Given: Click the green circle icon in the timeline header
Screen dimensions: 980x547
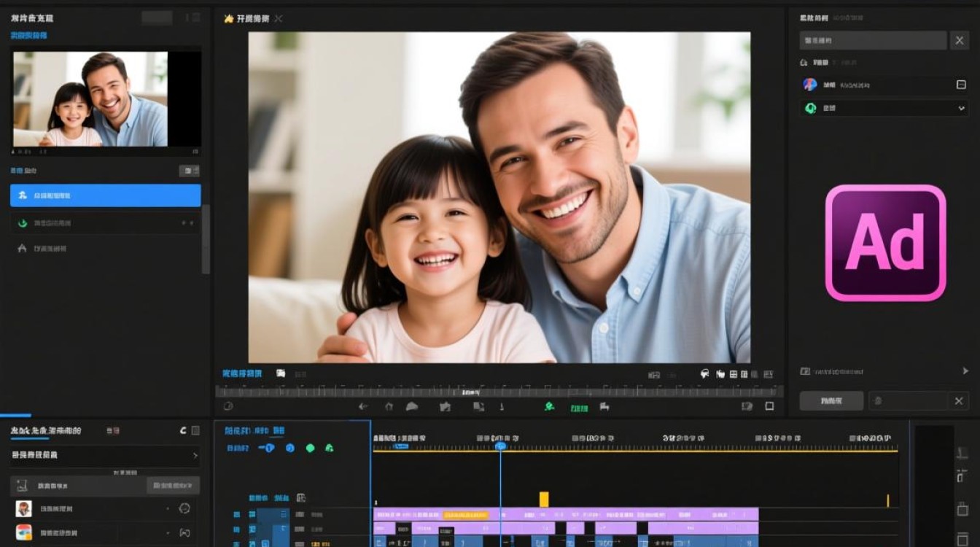Looking at the screenshot, I should pyautogui.click(x=310, y=448).
